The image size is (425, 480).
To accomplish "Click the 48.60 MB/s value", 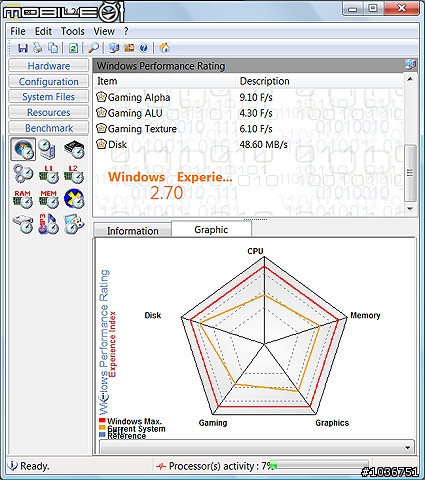I will pos(263,145).
